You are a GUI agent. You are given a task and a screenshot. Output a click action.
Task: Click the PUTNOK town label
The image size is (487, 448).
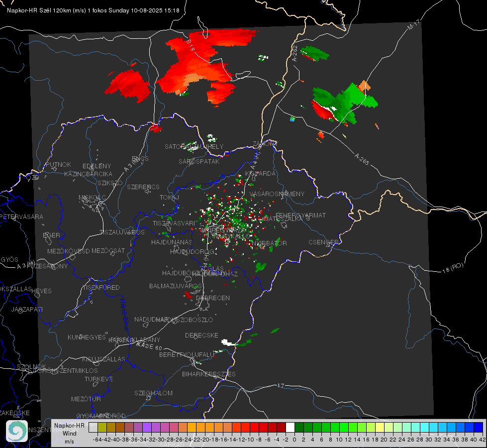click(x=58, y=164)
